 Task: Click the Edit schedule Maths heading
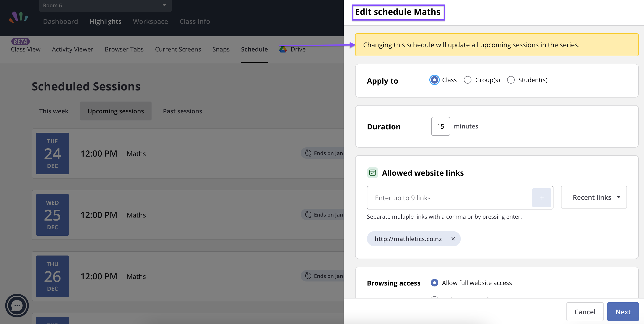[398, 12]
